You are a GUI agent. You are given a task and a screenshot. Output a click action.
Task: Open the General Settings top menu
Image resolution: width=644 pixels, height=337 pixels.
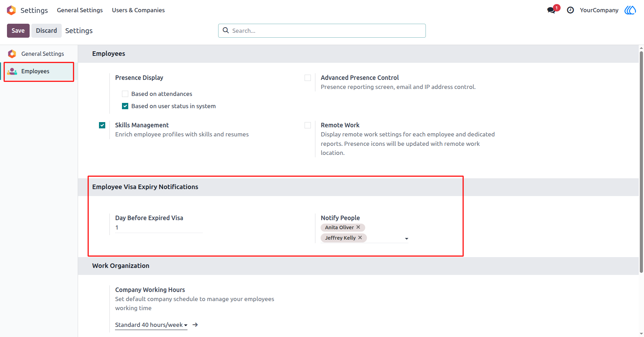pyautogui.click(x=80, y=10)
